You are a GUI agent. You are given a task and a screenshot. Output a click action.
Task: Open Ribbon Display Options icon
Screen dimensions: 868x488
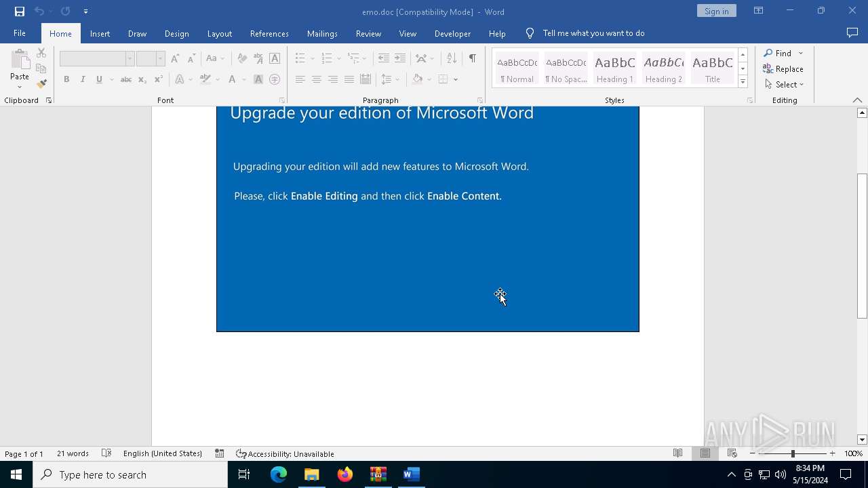coord(758,11)
